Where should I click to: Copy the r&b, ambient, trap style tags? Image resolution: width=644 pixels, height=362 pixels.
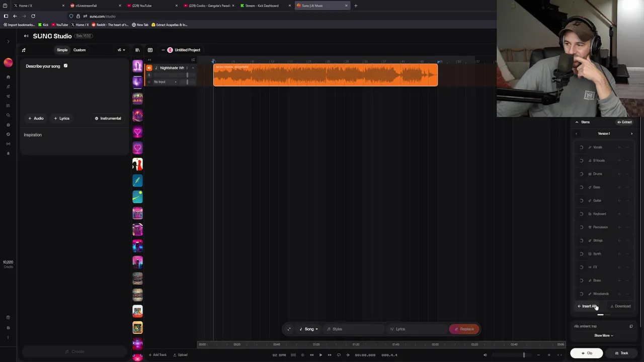(x=631, y=326)
